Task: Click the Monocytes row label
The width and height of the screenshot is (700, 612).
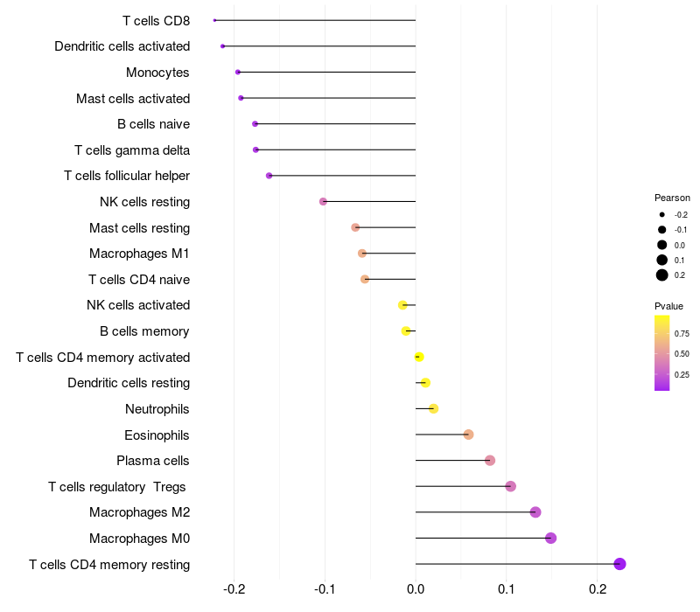Action: 157,73
